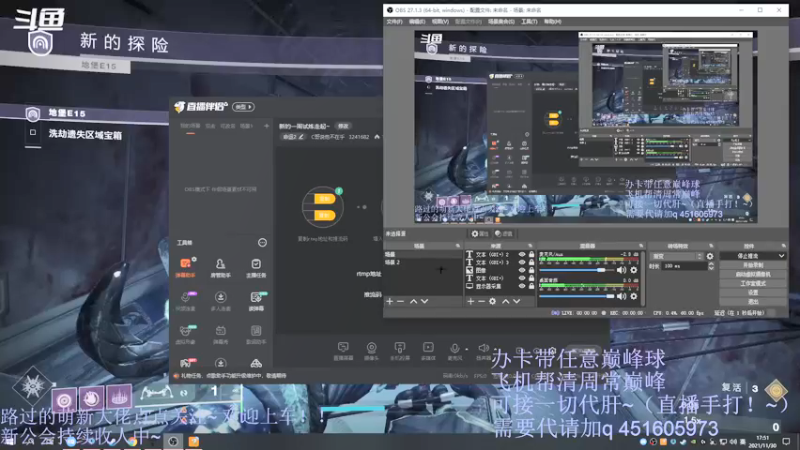Move selected scene down in OBS

424,302
